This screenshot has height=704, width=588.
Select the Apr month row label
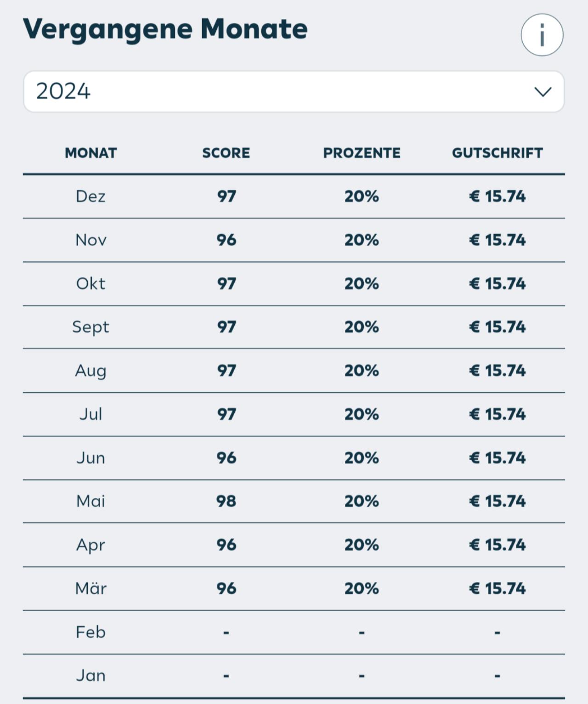(x=91, y=545)
